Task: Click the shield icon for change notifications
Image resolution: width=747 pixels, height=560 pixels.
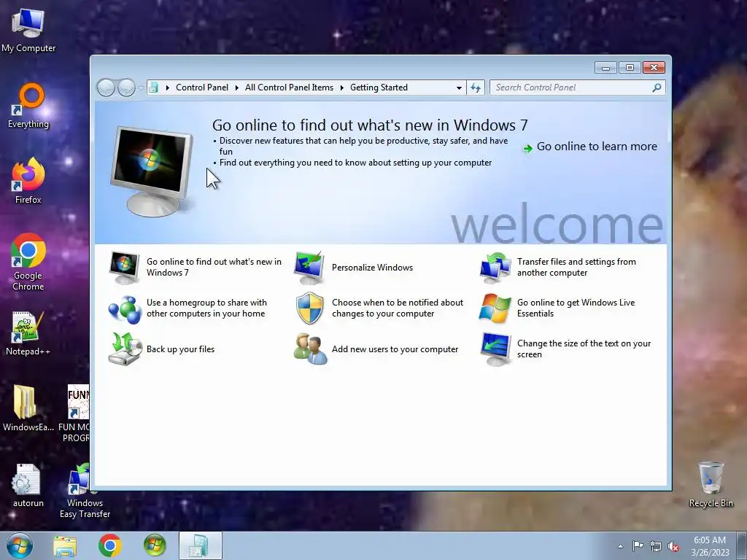Action: click(x=309, y=308)
